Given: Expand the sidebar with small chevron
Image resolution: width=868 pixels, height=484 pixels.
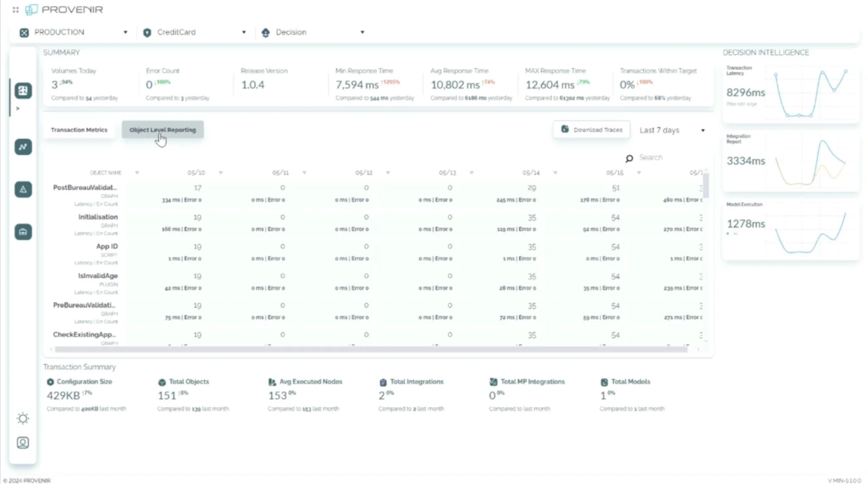Looking at the screenshot, I should (x=18, y=108).
